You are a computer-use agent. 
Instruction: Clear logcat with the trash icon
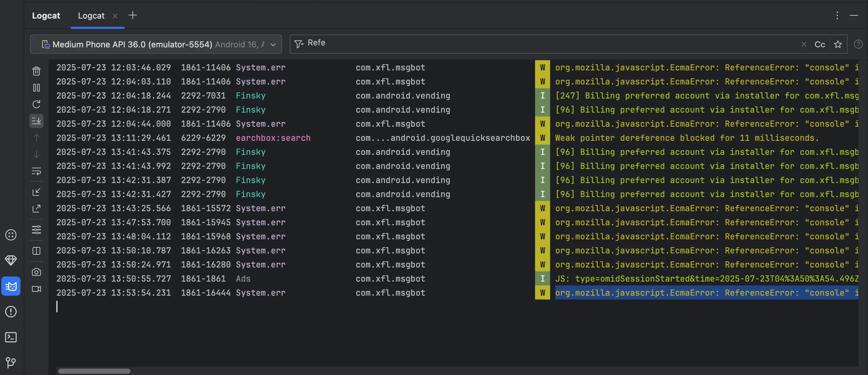point(36,71)
